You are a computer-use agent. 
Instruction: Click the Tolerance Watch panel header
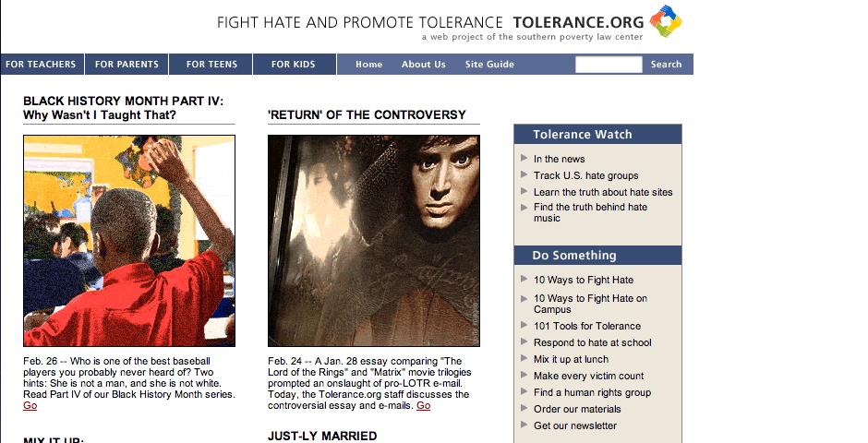(x=597, y=135)
